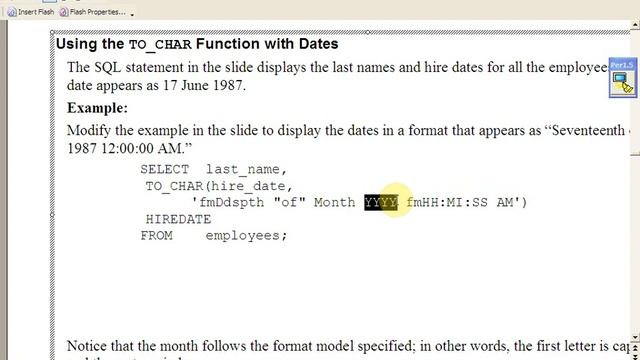Click the vertical scrollbar down arrow
The width and height of the screenshot is (640, 360).
point(635,337)
